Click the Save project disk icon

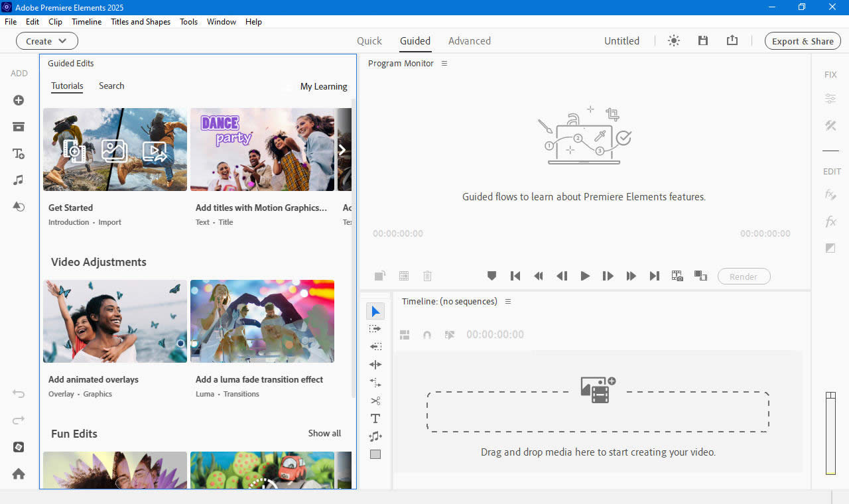pos(703,40)
